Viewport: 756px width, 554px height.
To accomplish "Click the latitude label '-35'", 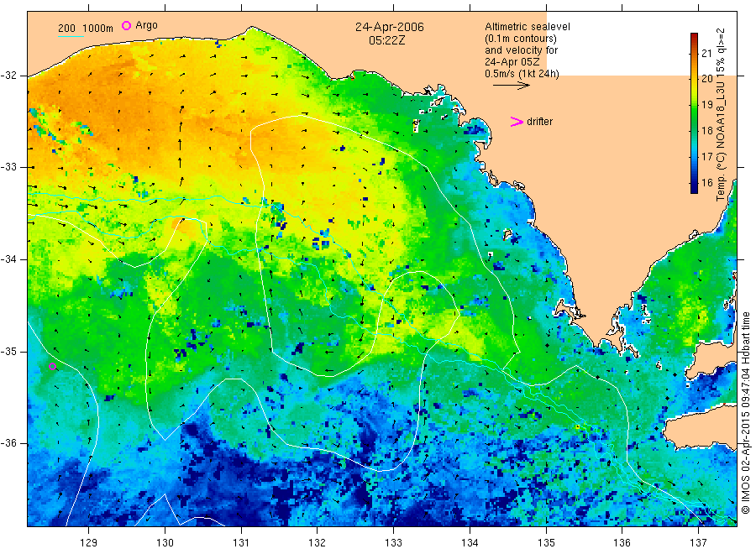I will point(8,352).
